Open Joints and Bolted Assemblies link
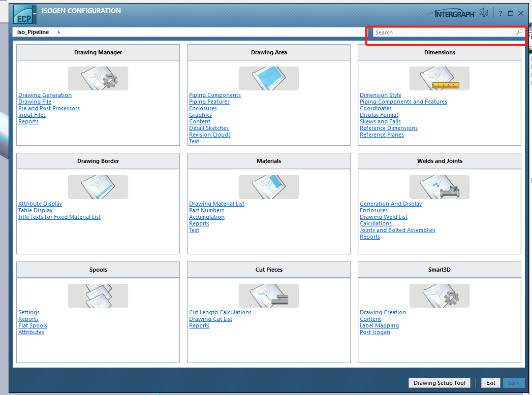Screen dimensions: 532x395 397,230
